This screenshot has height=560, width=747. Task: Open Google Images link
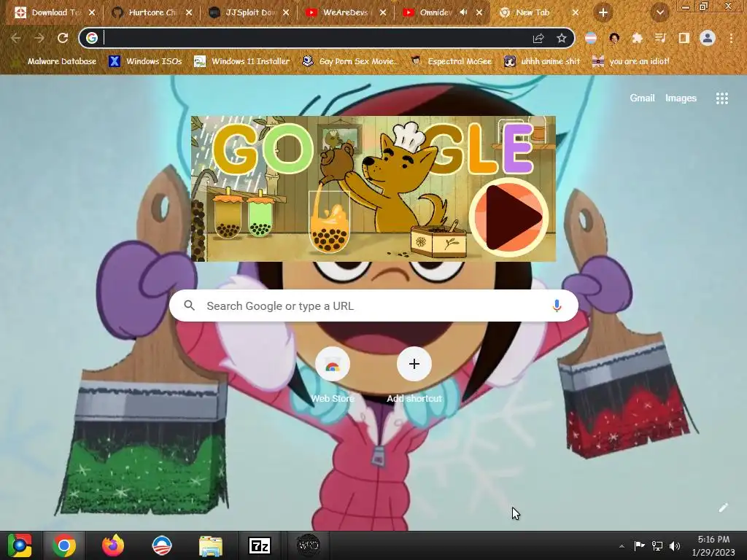(x=681, y=98)
